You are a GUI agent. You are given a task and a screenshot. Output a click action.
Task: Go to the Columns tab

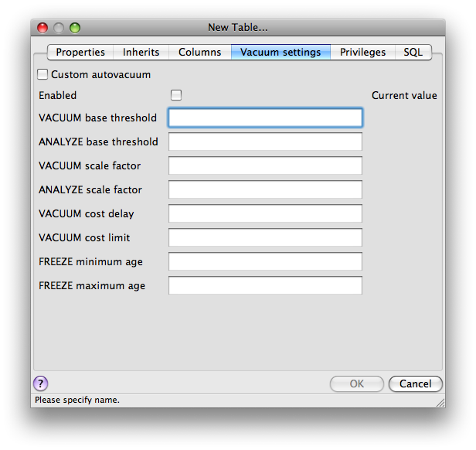(200, 53)
